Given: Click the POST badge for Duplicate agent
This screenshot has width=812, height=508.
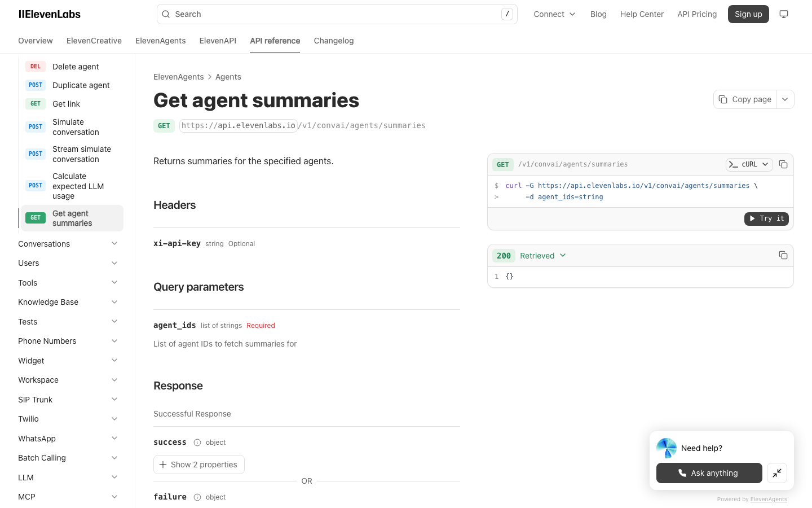Looking at the screenshot, I should (x=36, y=85).
